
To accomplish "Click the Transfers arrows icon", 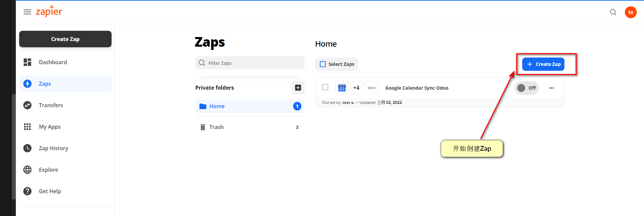I will click(27, 105).
